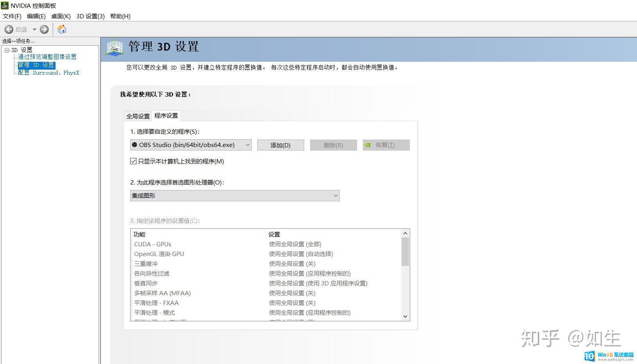
Task: Click the settings list scroll up arrow
Action: click(405, 233)
